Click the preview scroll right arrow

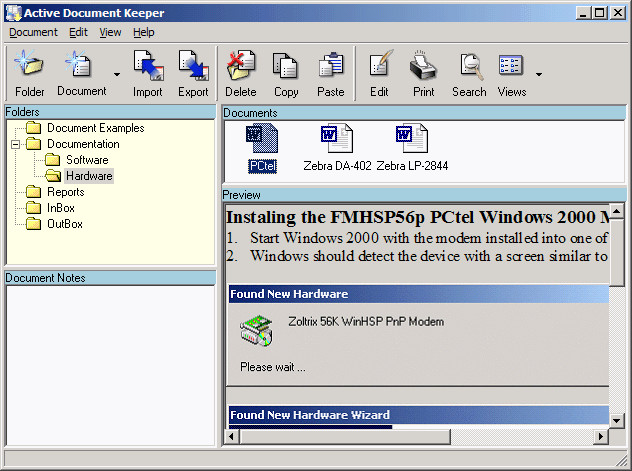(601, 436)
